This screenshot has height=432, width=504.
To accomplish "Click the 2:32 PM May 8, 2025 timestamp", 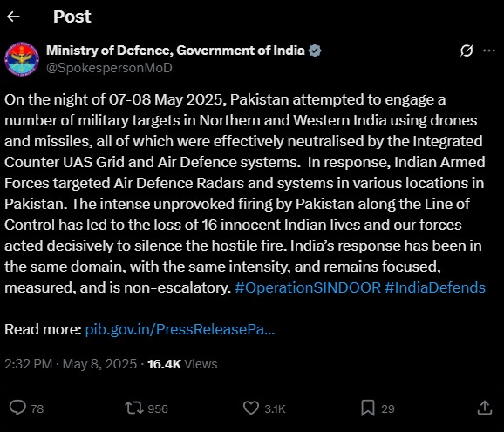I will tap(71, 364).
